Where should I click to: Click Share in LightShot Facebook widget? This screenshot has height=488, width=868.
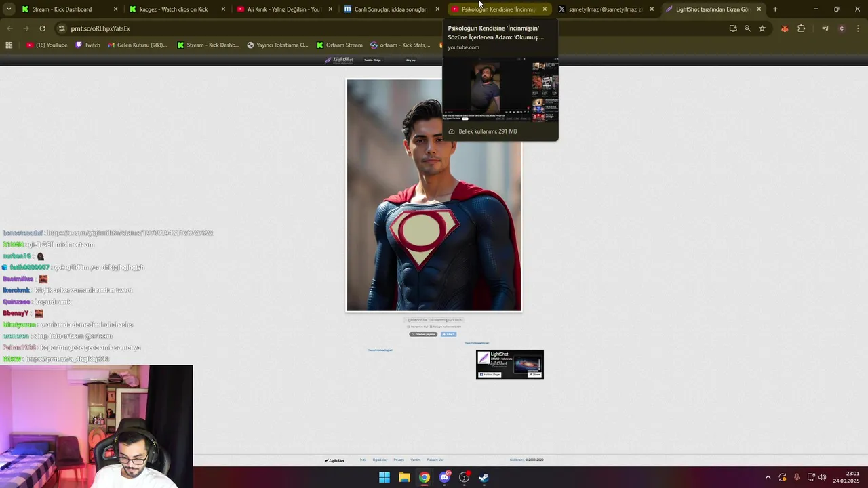point(535,375)
